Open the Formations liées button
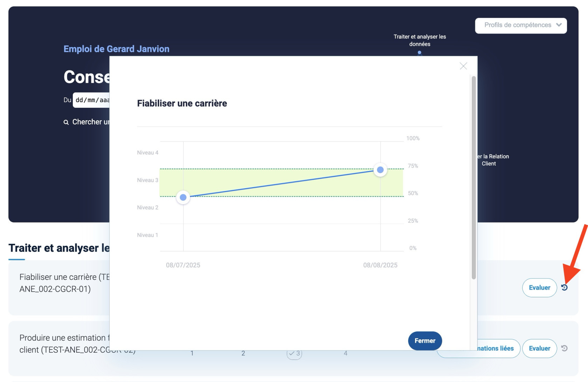 (x=495, y=348)
